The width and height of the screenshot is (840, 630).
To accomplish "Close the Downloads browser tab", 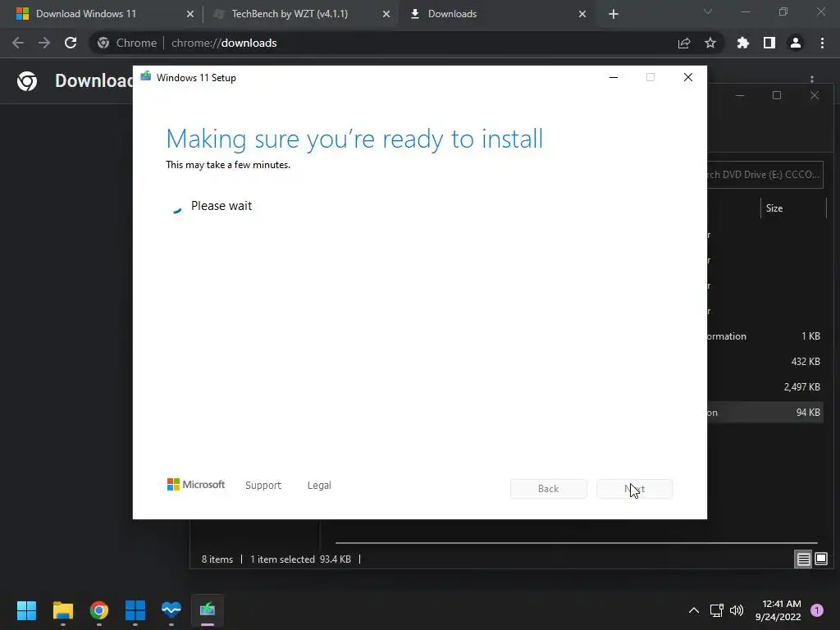I will tap(582, 14).
